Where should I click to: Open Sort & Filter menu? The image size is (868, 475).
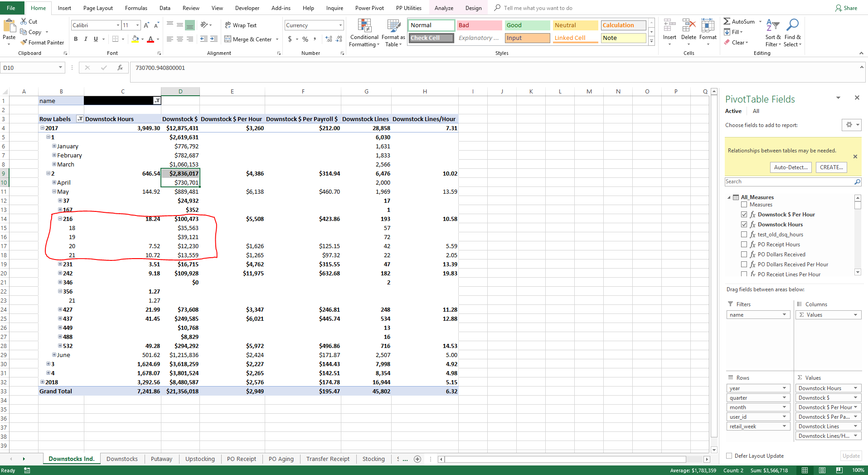click(x=773, y=33)
